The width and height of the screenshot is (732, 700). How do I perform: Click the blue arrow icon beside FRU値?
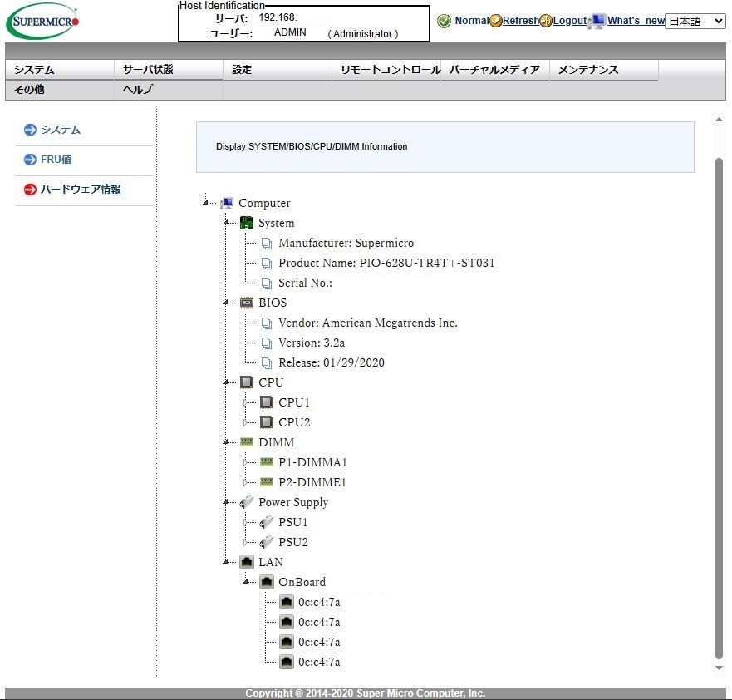(x=30, y=160)
